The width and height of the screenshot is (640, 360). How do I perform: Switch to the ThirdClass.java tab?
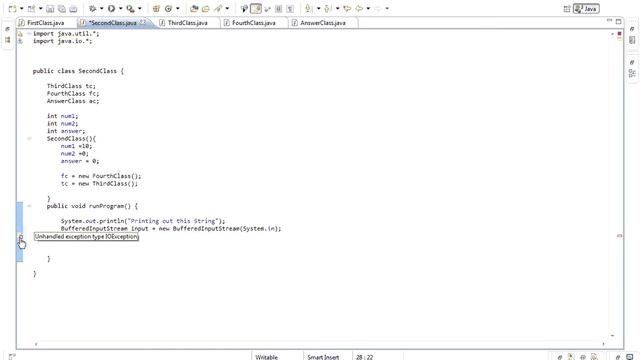pos(187,23)
